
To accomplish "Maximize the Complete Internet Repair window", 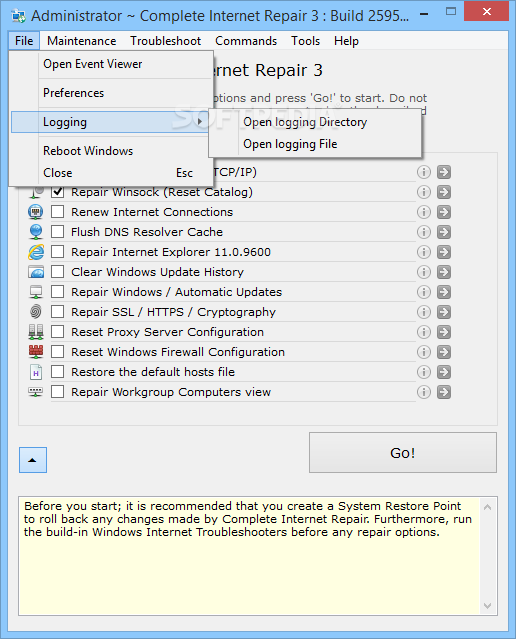I will click(x=451, y=11).
